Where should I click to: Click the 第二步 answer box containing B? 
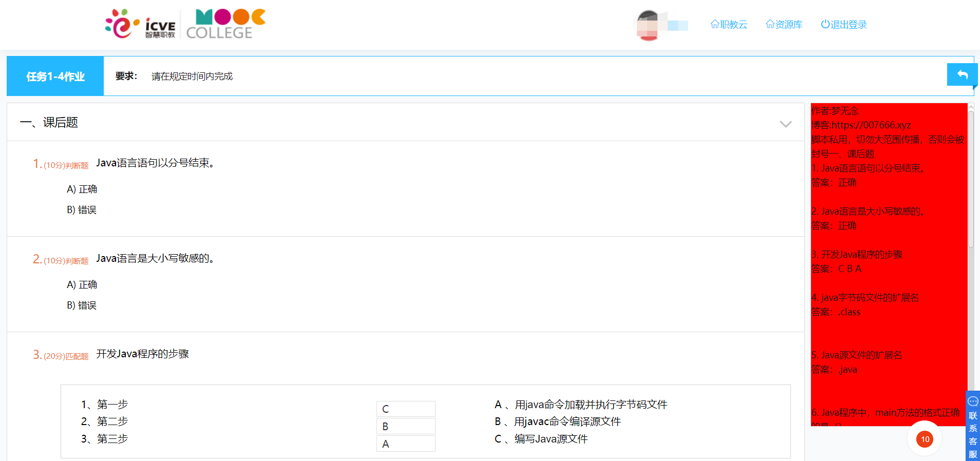tap(406, 426)
